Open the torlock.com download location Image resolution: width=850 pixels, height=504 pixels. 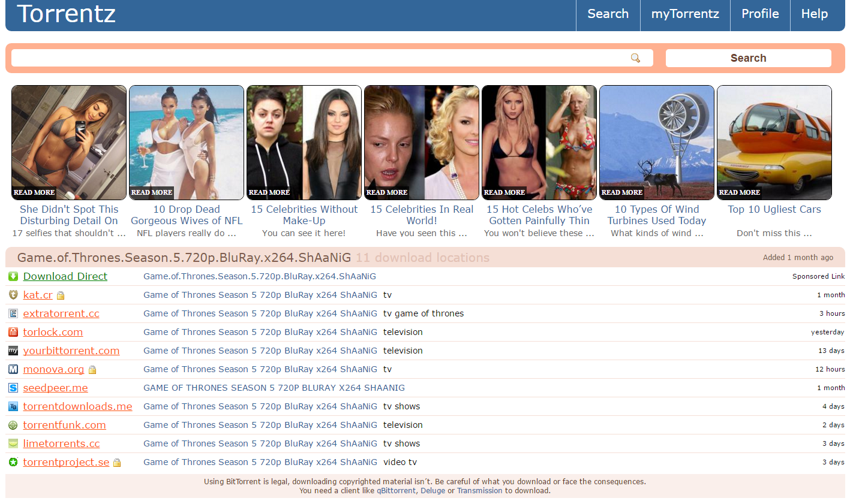(53, 332)
